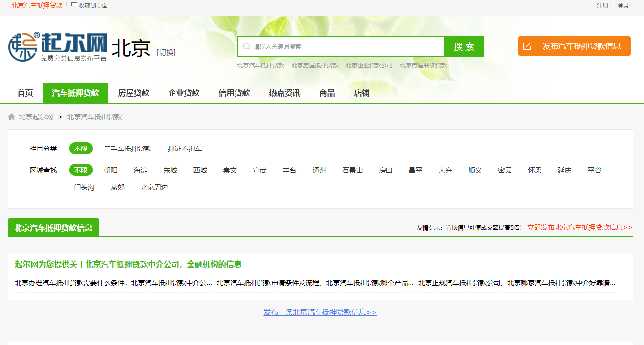This screenshot has height=345, width=644.
Task: Choose 房山 district filter
Action: [x=386, y=170]
